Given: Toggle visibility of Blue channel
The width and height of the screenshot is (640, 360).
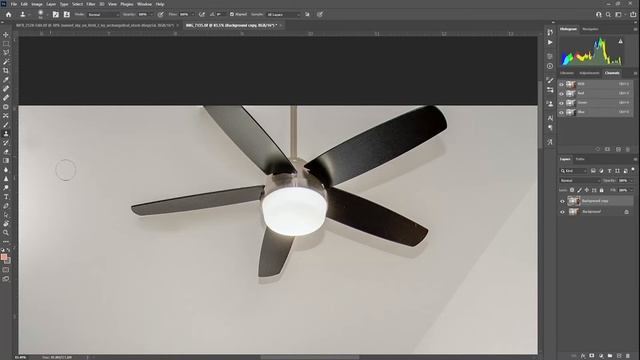Looking at the screenshot, I should [x=561, y=112].
